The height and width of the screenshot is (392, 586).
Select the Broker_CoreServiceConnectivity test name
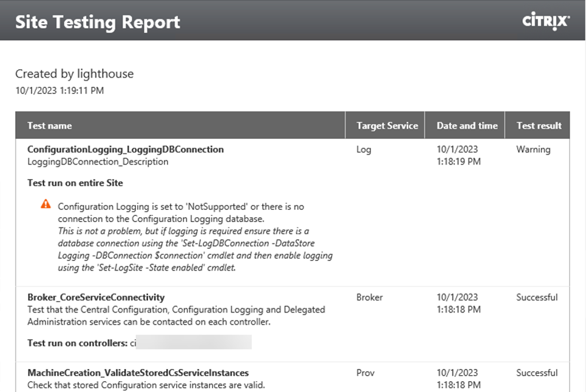click(x=96, y=297)
